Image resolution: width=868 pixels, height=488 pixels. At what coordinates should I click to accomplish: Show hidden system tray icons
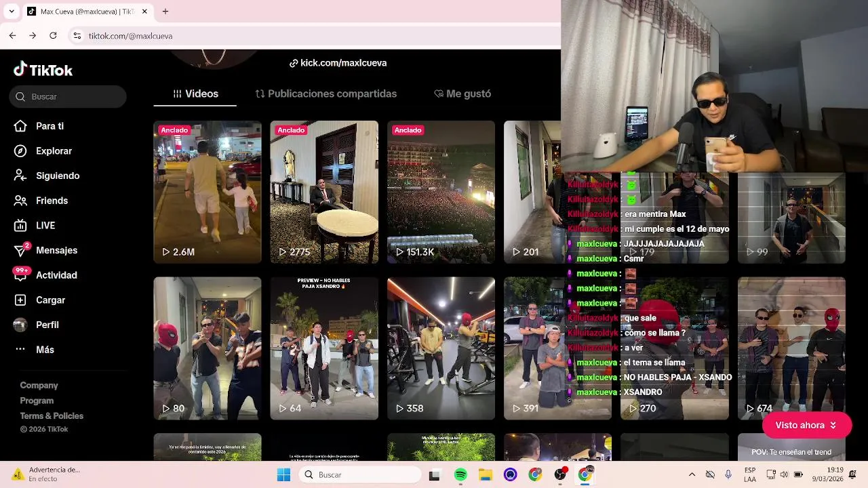click(x=692, y=474)
